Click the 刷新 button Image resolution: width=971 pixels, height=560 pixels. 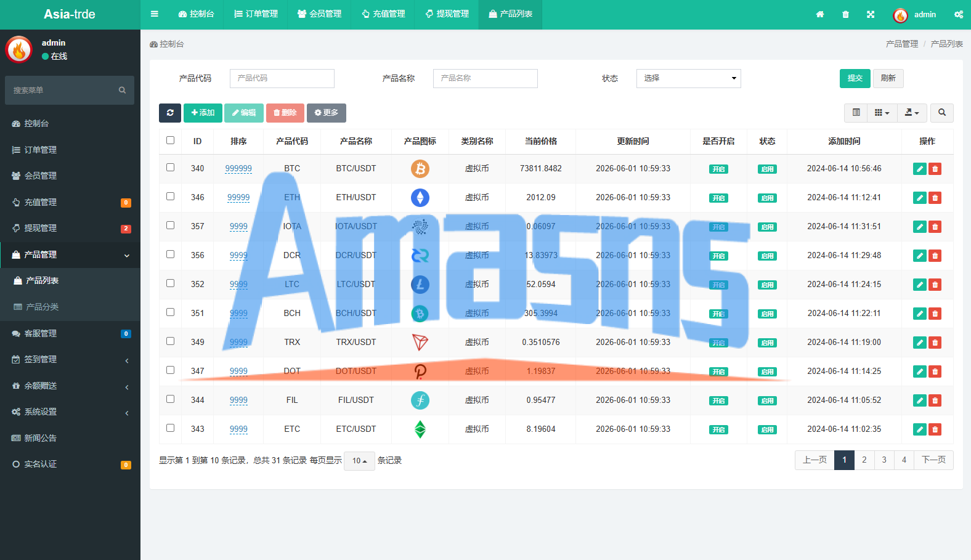[x=888, y=78]
